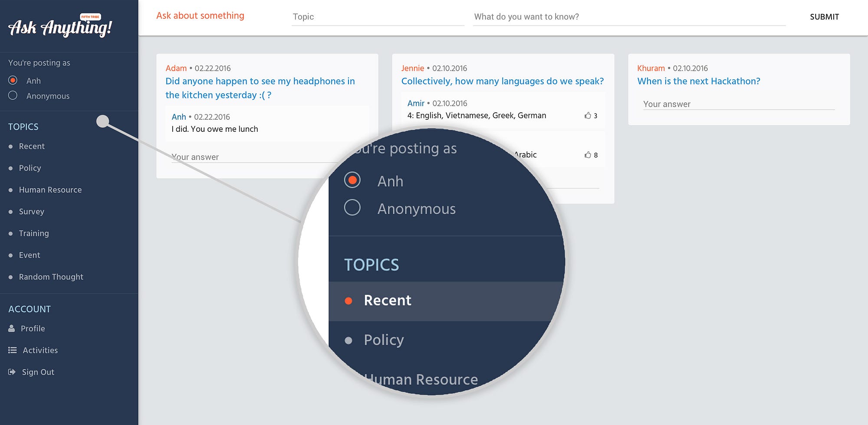Image resolution: width=868 pixels, height=425 pixels.
Task: Show the Training topic
Action: (34, 233)
